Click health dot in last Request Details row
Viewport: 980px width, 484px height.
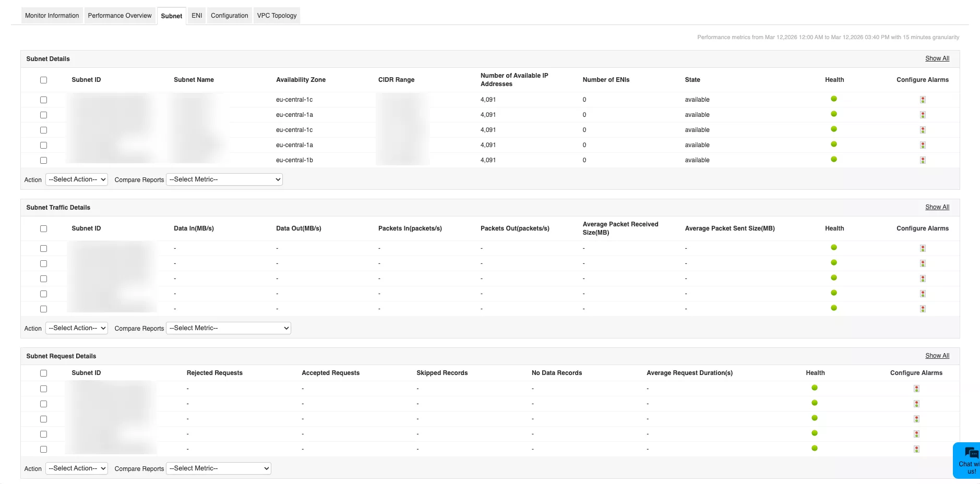click(814, 449)
